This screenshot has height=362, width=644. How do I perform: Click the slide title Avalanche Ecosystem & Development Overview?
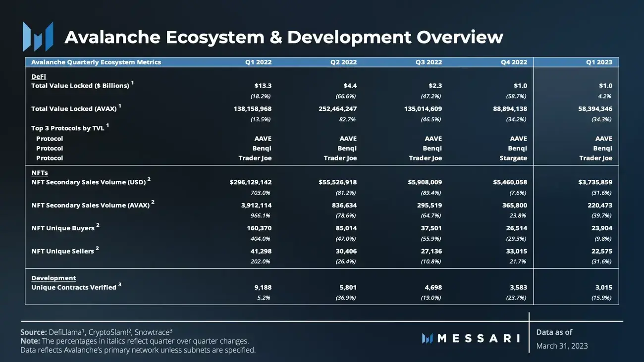click(283, 37)
